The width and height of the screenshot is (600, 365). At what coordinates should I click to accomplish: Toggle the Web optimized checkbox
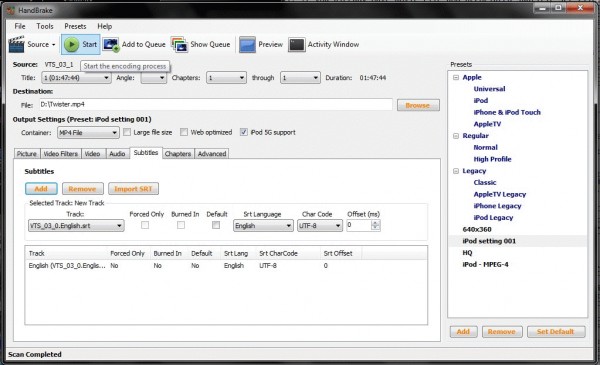tap(184, 132)
